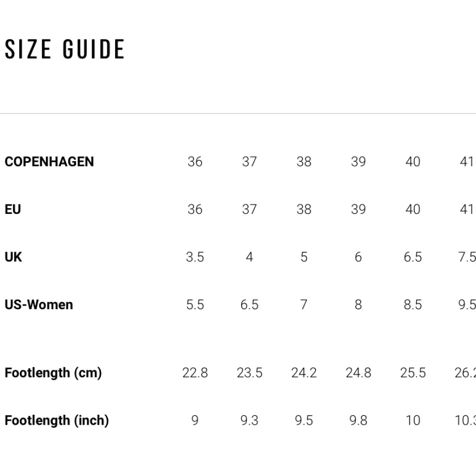Click EU size 40 cell

click(x=413, y=209)
